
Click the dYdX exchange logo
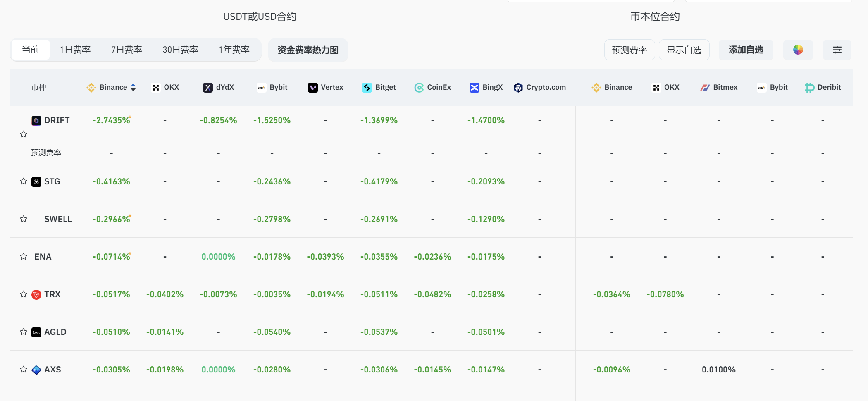(208, 88)
